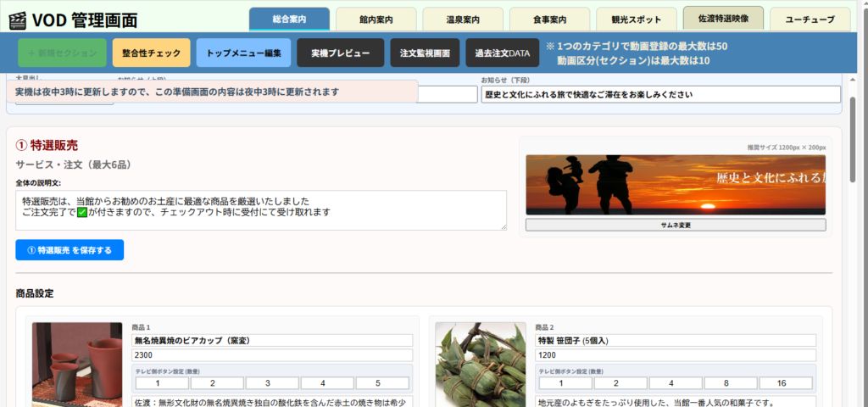This screenshot has width=868, height=407.
Task: Click the sunset banner thumbnail
Action: tap(676, 185)
